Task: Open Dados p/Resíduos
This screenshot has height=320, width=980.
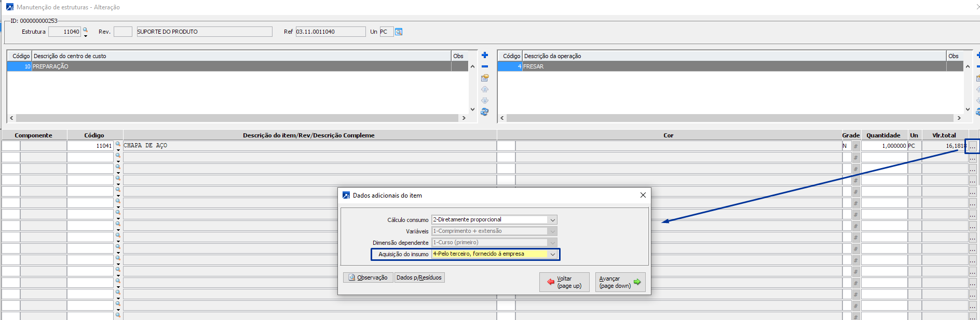Action: click(419, 277)
